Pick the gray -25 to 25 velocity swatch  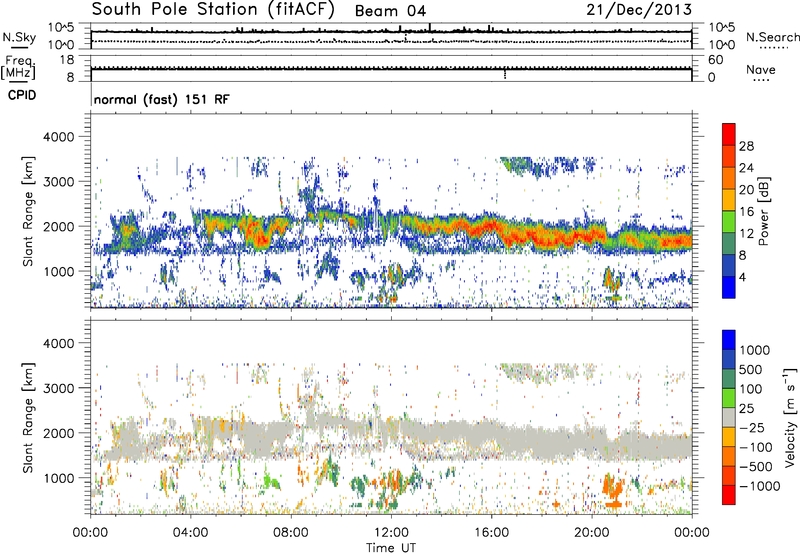729,418
